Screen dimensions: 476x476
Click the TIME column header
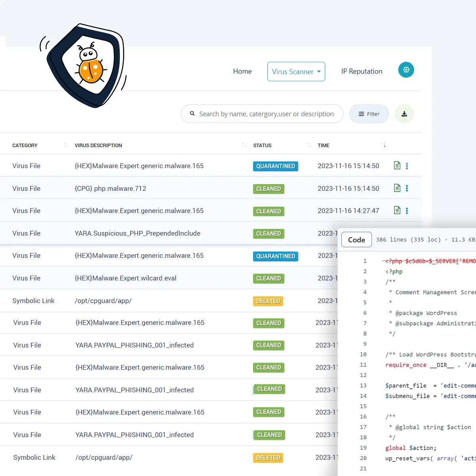click(324, 146)
